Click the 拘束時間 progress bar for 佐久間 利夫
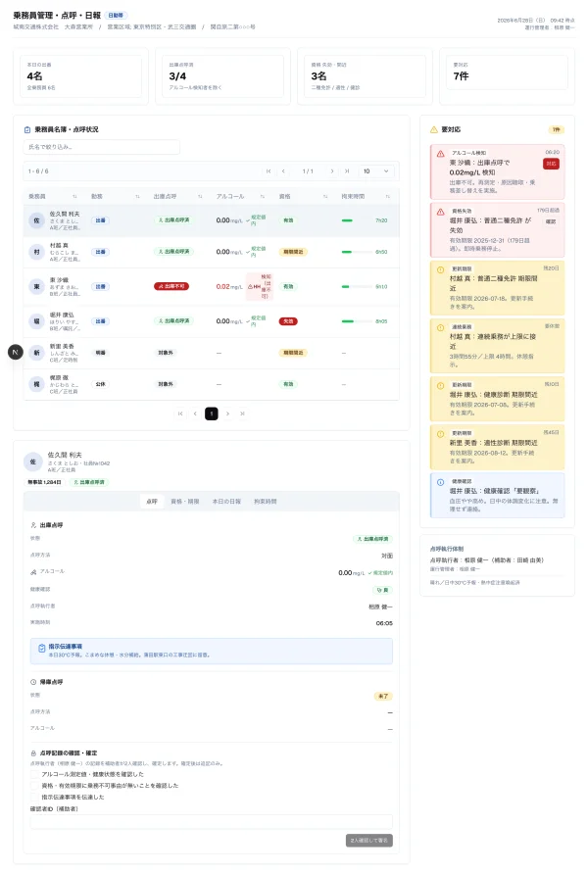Viewport: 588px width, 874px height. coord(356,220)
